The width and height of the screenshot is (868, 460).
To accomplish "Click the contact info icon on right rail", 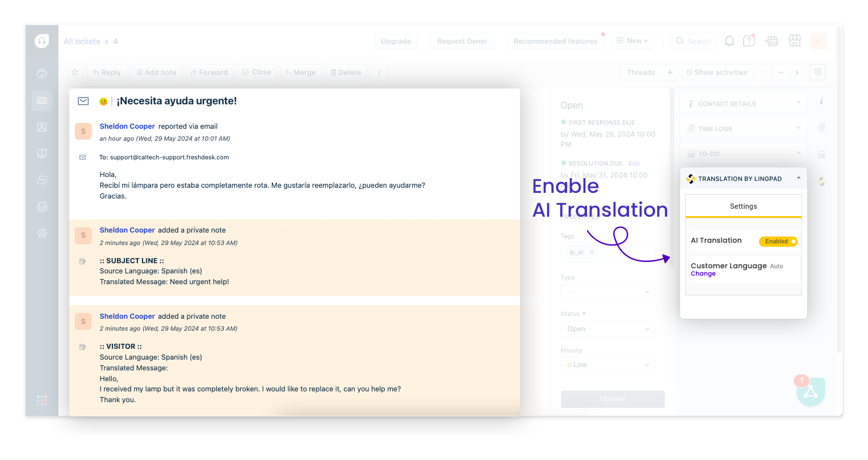I will [x=821, y=102].
